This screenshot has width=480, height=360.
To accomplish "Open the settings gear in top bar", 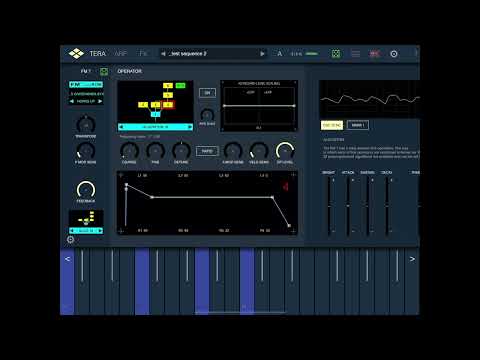I will (394, 54).
